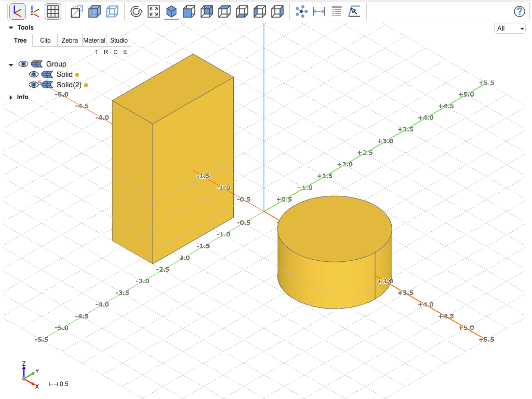This screenshot has width=532, height=399.
Task: Toggle visibility of Solid object
Action: click(34, 74)
